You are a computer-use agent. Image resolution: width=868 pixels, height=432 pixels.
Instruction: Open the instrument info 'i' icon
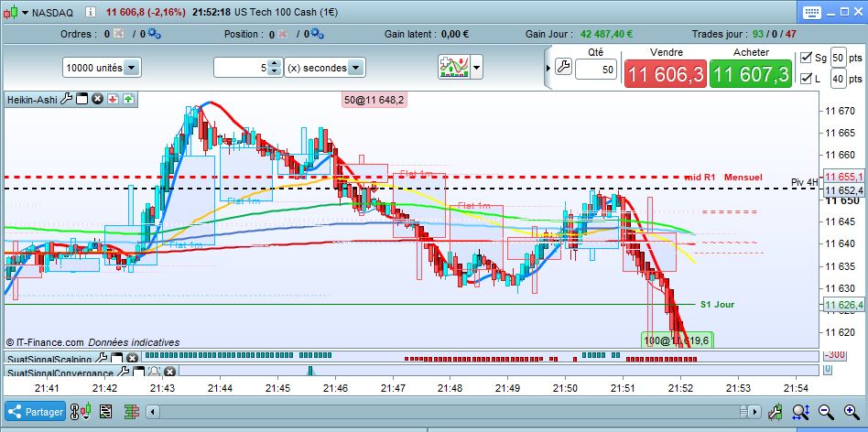point(91,12)
